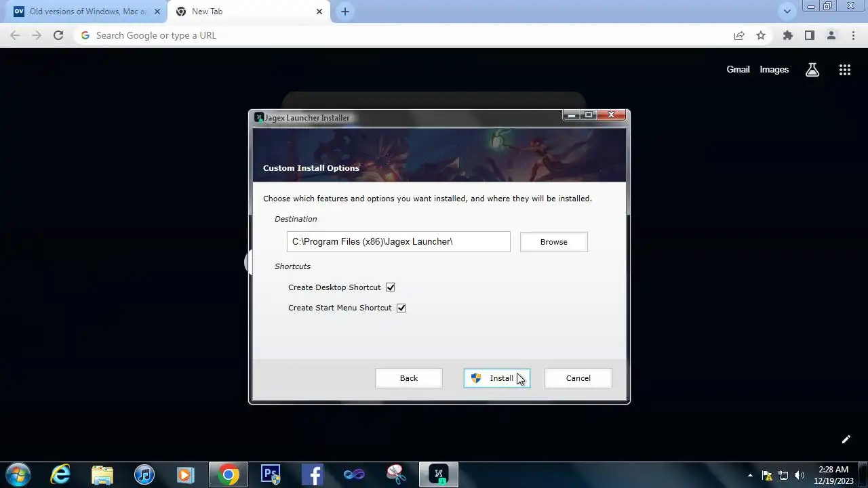868x488 pixels.
Task: Click the browser forward arrow
Action: (37, 35)
